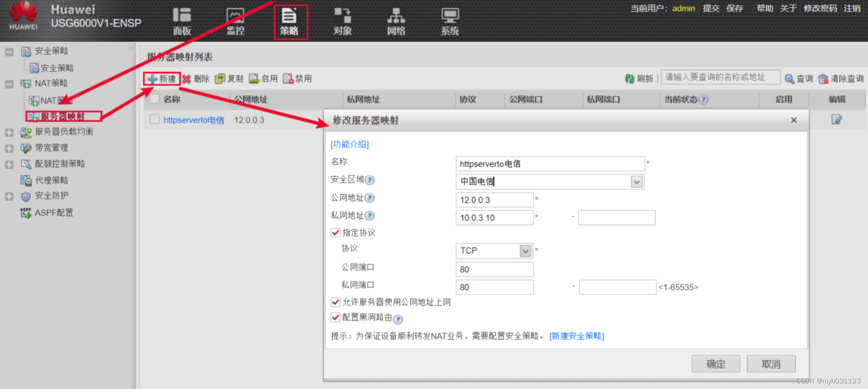Image resolution: width=868 pixels, height=389 pixels.
Task: Collapse the NAT策略 tree node
Action: point(9,84)
